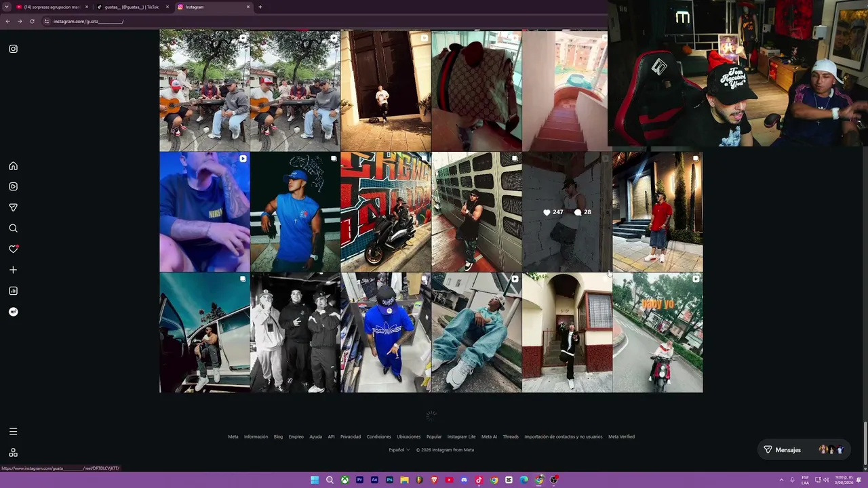
Task: Select the Instagram browser tab
Action: click(214, 7)
